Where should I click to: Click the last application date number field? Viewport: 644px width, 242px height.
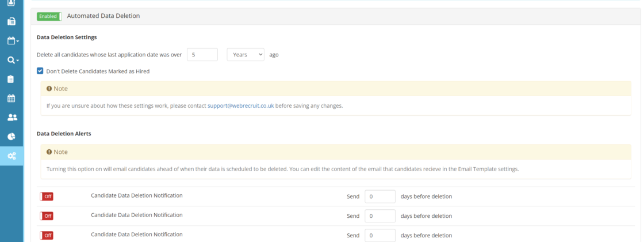tap(202, 55)
